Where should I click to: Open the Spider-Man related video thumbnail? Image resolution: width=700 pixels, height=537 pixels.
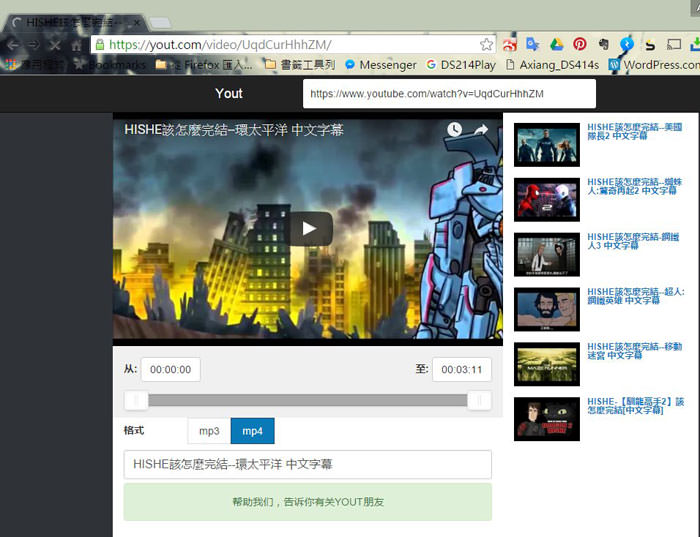546,199
